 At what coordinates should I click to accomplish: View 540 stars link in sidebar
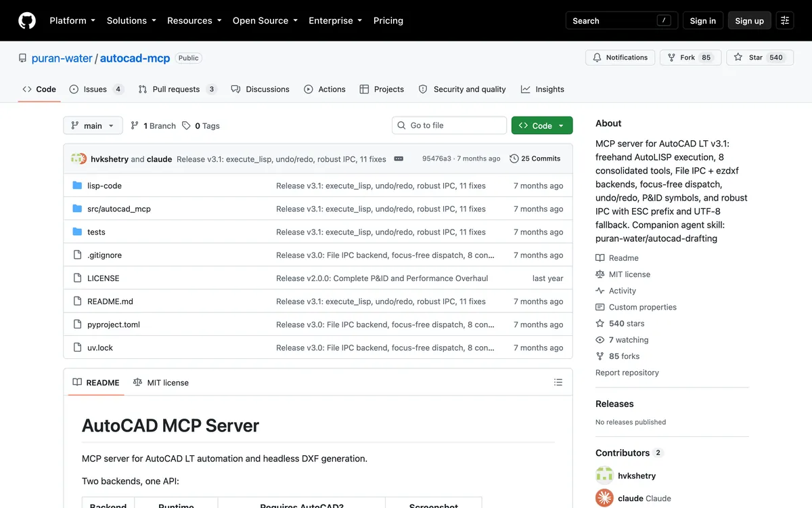click(x=620, y=324)
